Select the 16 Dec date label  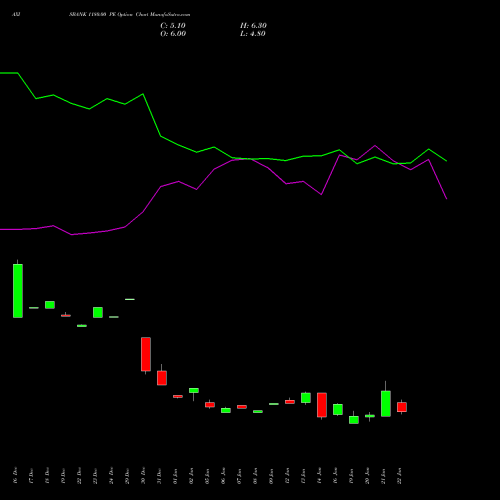click(15, 475)
